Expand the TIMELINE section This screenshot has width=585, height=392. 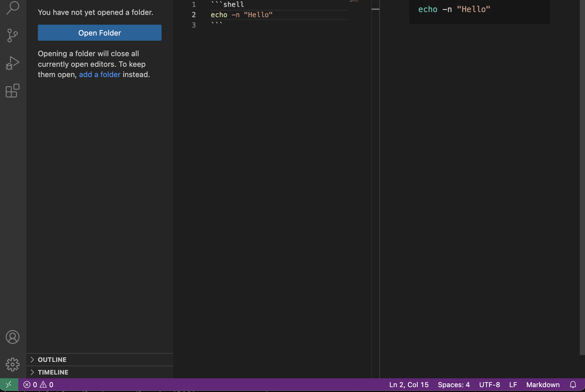pos(53,372)
